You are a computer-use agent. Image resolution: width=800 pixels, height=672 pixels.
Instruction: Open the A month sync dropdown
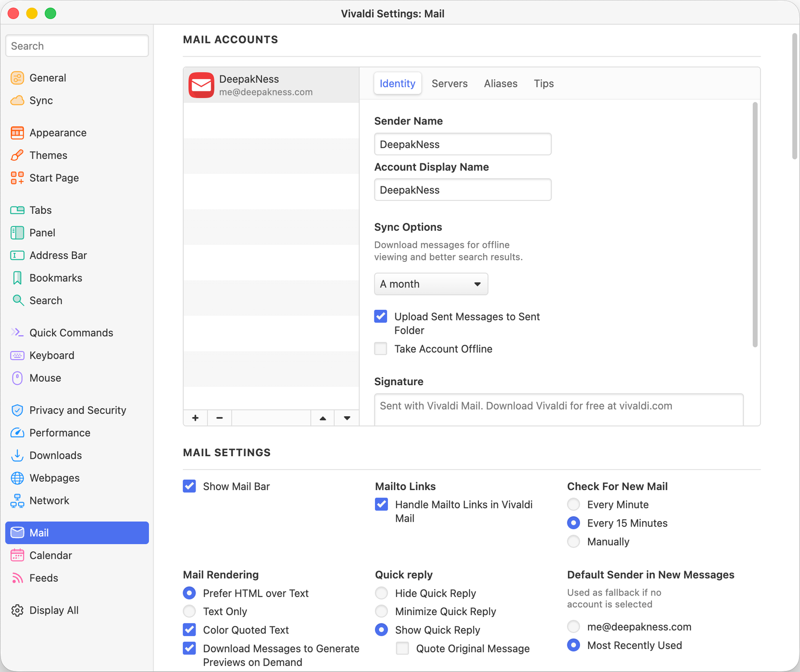(x=430, y=284)
